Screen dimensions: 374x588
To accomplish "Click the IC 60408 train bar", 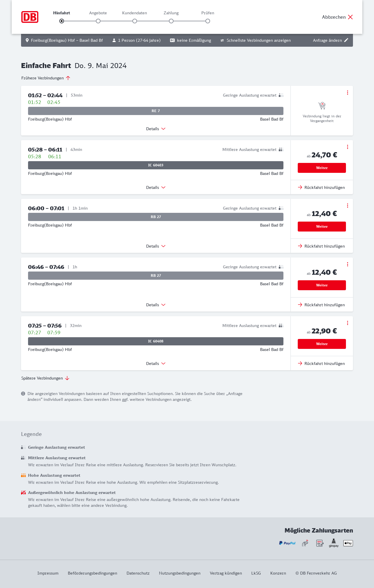I will tap(156, 341).
